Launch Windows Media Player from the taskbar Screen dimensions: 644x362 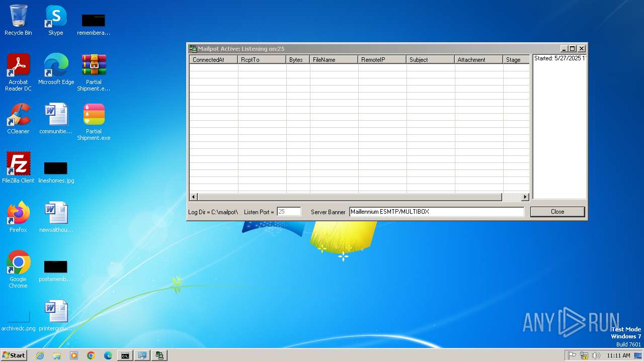pos(74,355)
